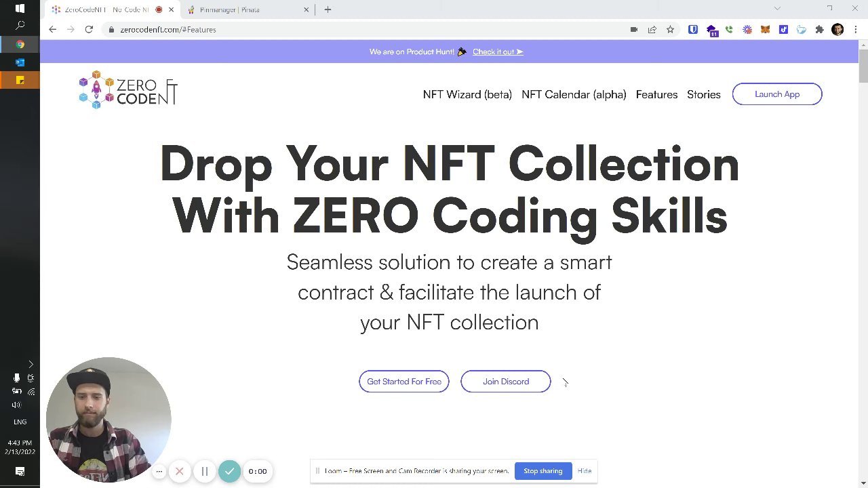Click Stop sharing
Screen dimensions: 868x488
point(542,471)
